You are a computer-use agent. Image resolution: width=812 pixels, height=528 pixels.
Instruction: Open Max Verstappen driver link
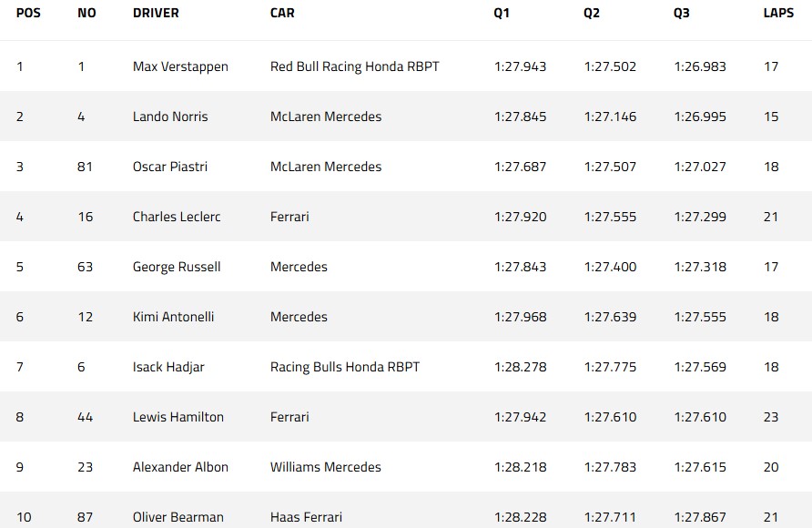[x=180, y=66]
